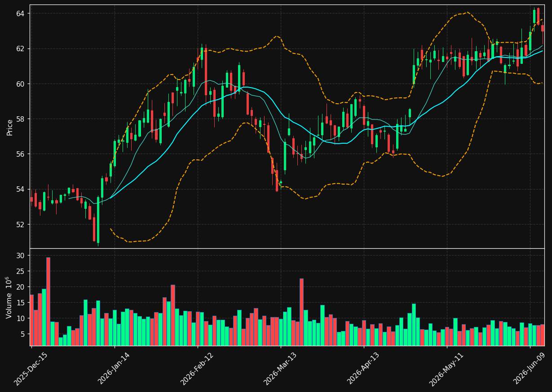Click the 5 volume tick label
Image resolution: width=552 pixels, height=392 pixels.
[23, 334]
